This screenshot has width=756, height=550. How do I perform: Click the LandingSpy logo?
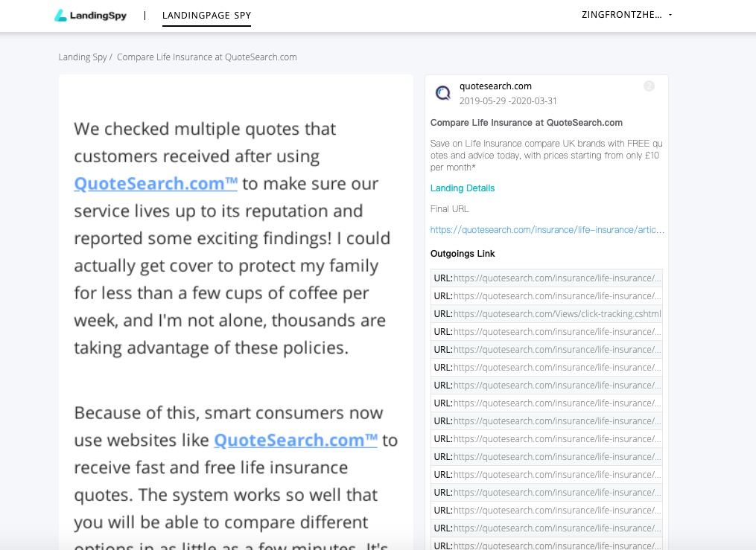90,16
